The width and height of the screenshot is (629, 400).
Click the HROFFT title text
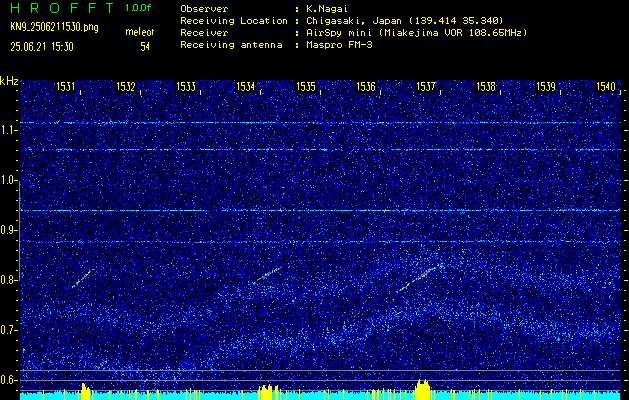click(x=62, y=8)
